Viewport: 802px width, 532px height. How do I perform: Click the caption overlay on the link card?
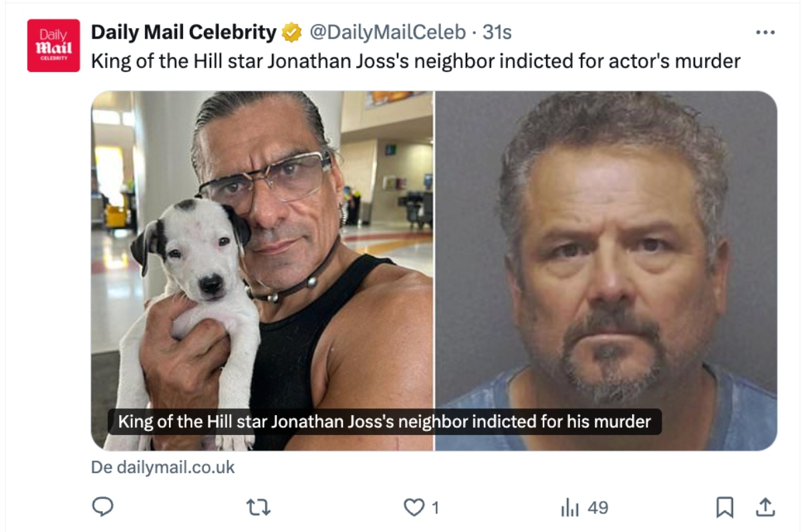point(384,422)
